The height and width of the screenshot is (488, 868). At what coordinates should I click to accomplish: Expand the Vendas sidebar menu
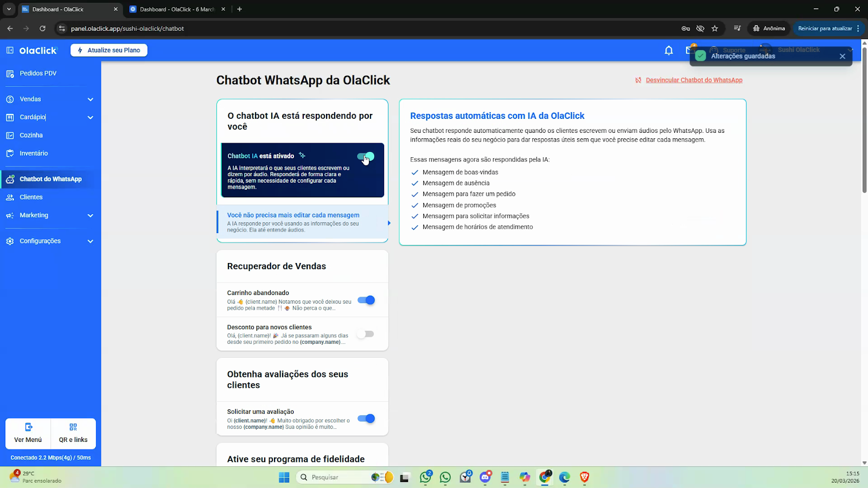[x=90, y=99]
